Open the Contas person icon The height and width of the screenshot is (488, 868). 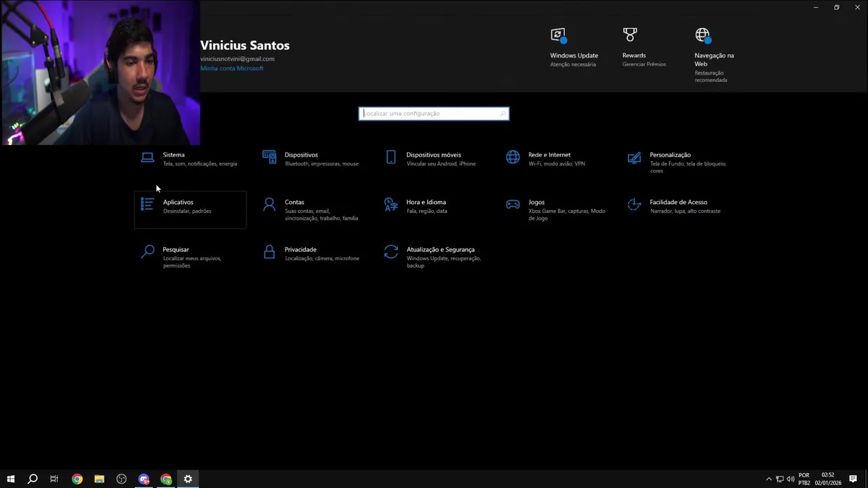point(269,204)
